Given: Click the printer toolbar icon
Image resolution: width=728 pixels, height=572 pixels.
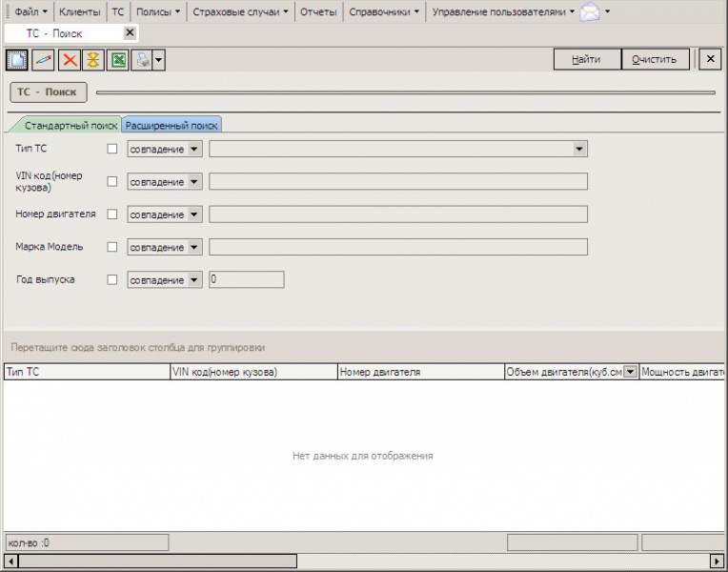Looking at the screenshot, I should (x=141, y=60).
